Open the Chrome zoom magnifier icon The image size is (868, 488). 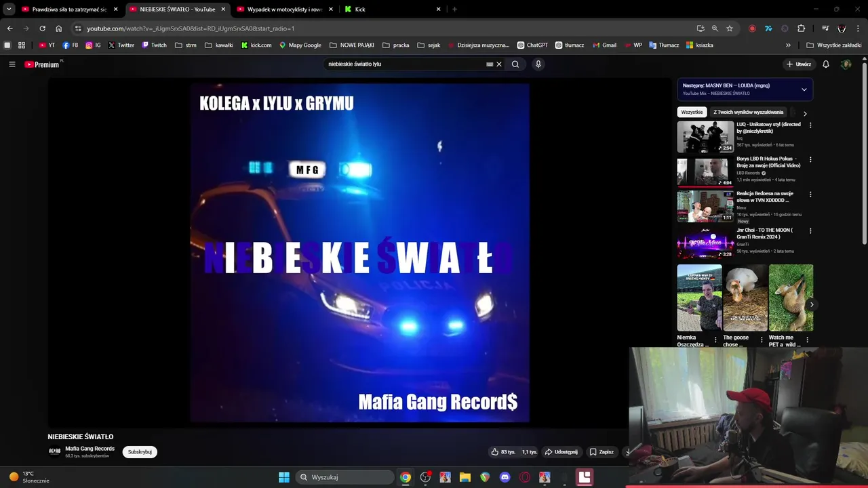tap(715, 28)
